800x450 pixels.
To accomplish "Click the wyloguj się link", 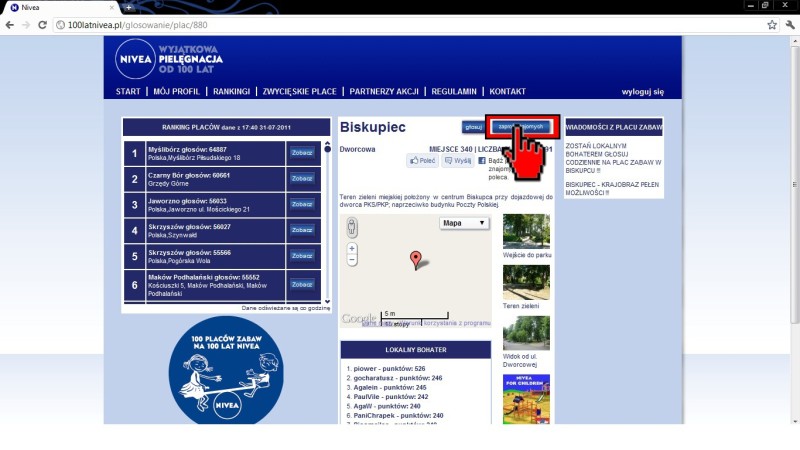I will coord(642,92).
